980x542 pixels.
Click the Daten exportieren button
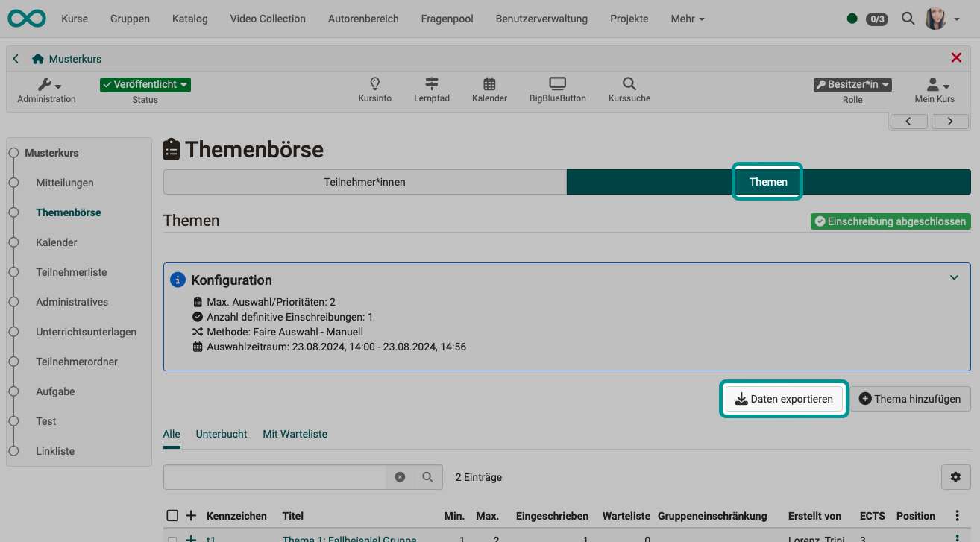[x=783, y=398]
